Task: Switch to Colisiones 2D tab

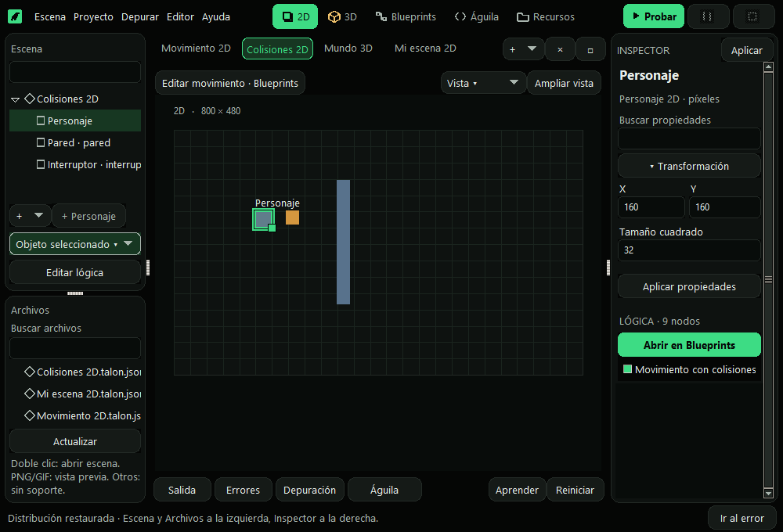Action: click(x=278, y=49)
